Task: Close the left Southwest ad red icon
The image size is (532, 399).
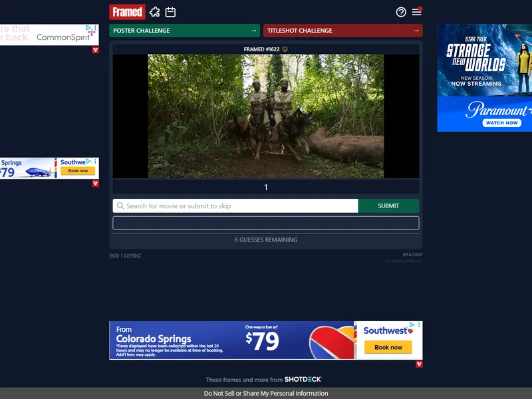Action: click(95, 184)
